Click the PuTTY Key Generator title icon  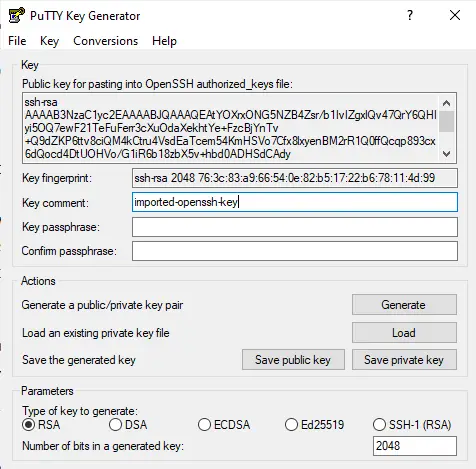tap(17, 15)
